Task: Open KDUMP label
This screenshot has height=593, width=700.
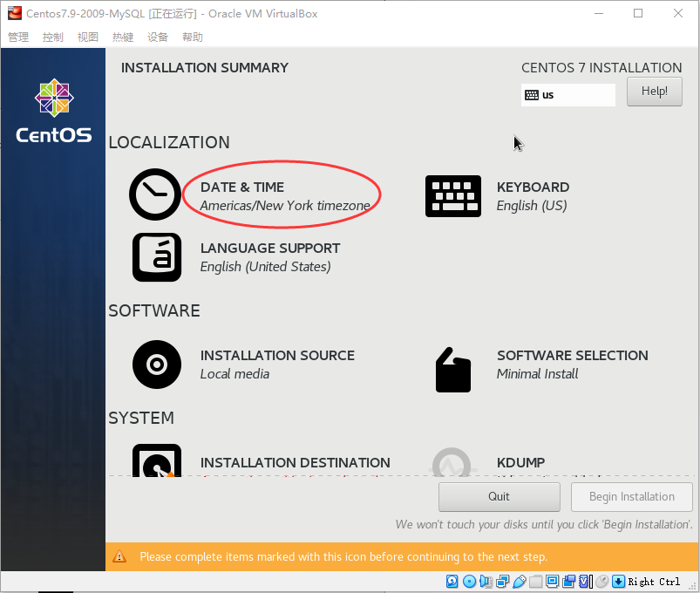Action: (520, 462)
